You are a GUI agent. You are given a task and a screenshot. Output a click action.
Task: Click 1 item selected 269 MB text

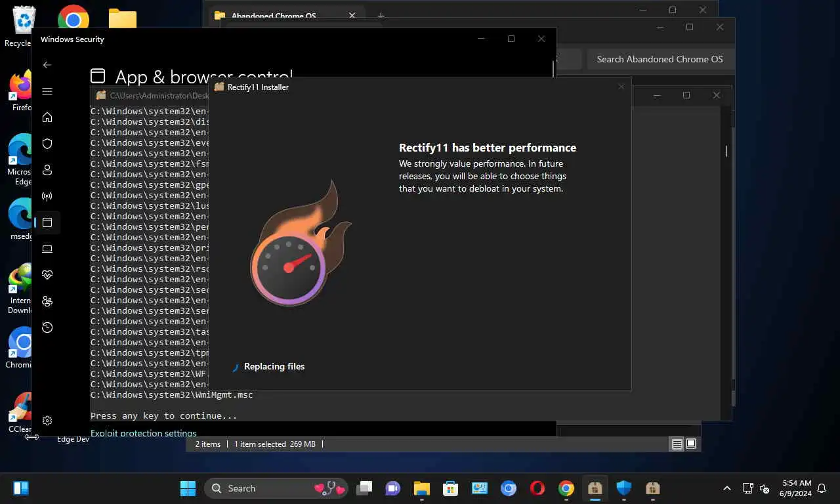coord(275,444)
